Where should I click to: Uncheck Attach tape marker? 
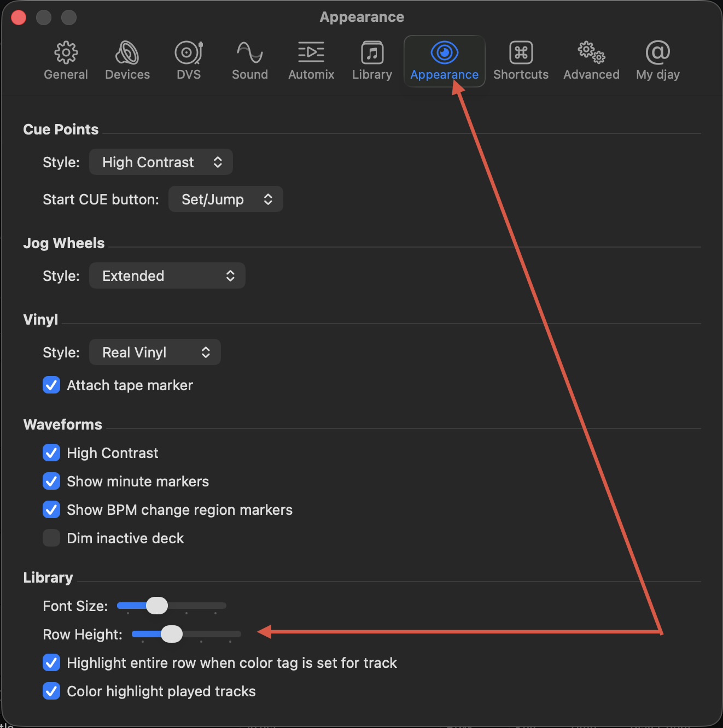coord(51,385)
